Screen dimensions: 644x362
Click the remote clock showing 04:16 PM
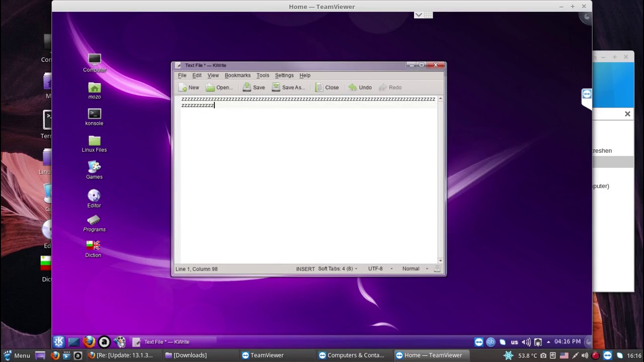[568, 342]
